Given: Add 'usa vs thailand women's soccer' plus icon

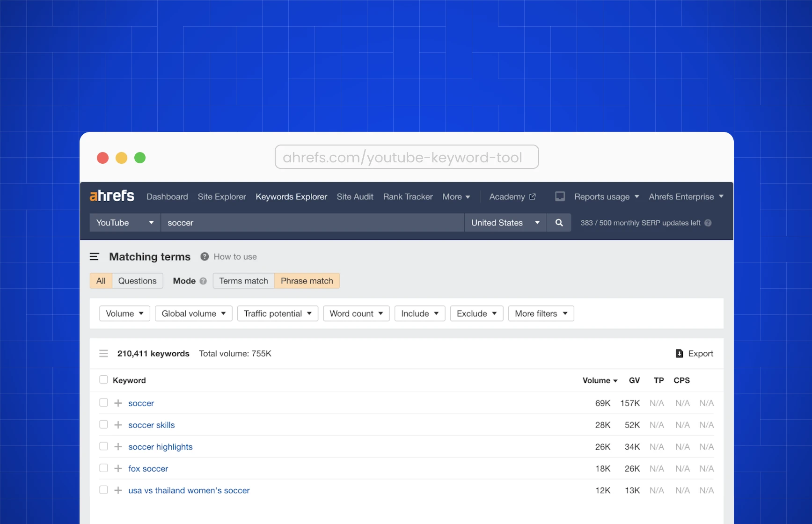Looking at the screenshot, I should point(118,490).
